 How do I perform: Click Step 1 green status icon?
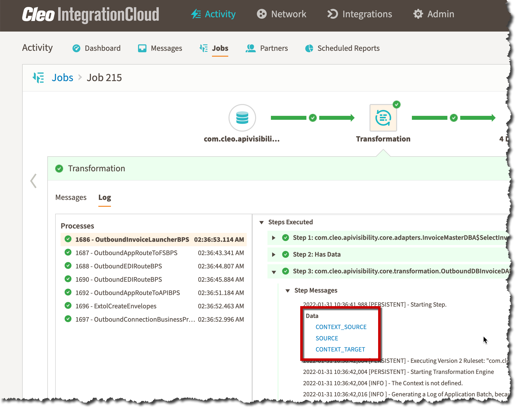[286, 238]
